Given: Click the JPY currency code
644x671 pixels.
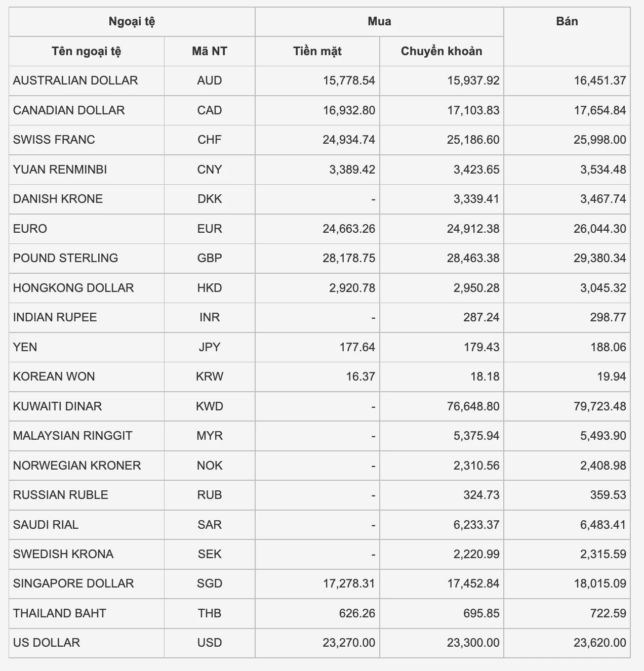Looking at the screenshot, I should (210, 347).
